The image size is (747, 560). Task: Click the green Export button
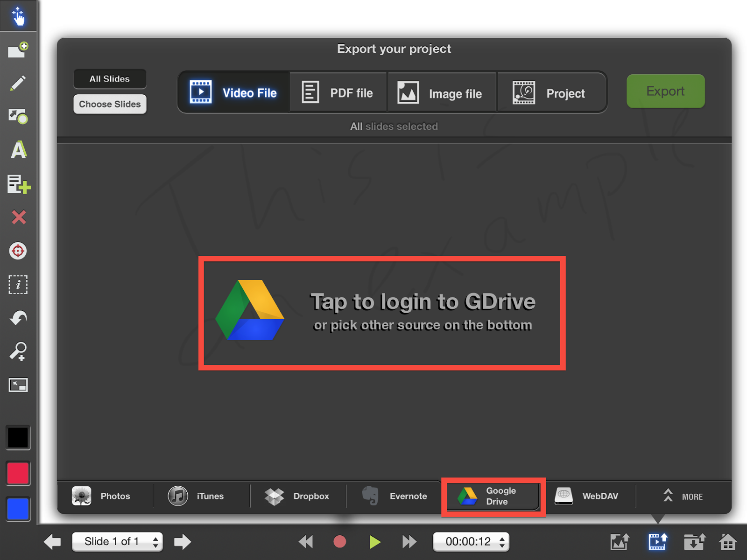tap(666, 91)
